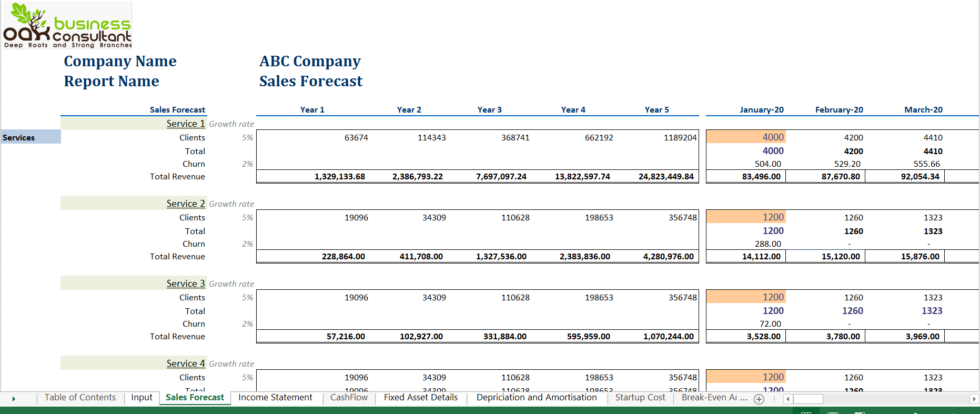Click the Year 4 column header
This screenshot has width=980, height=414.
coord(573,109)
